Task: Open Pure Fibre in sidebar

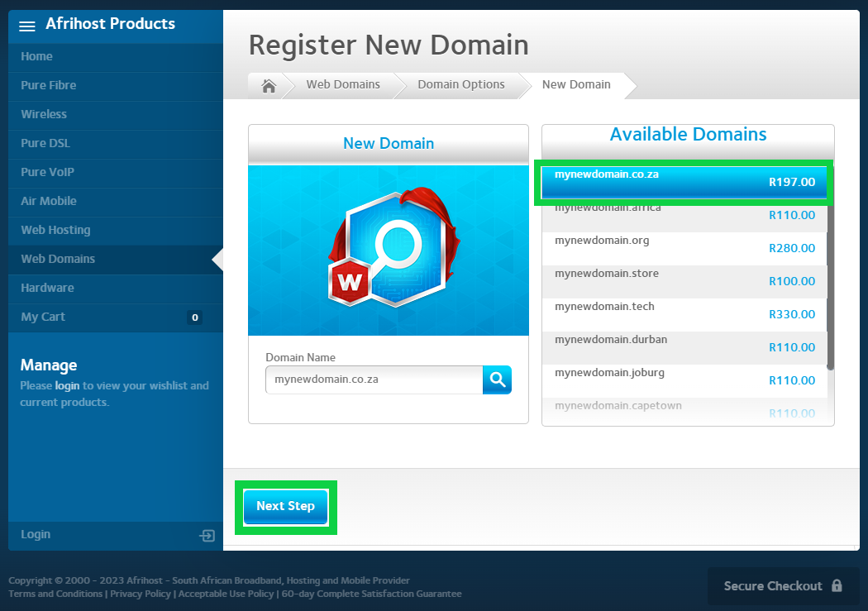Action: point(49,85)
